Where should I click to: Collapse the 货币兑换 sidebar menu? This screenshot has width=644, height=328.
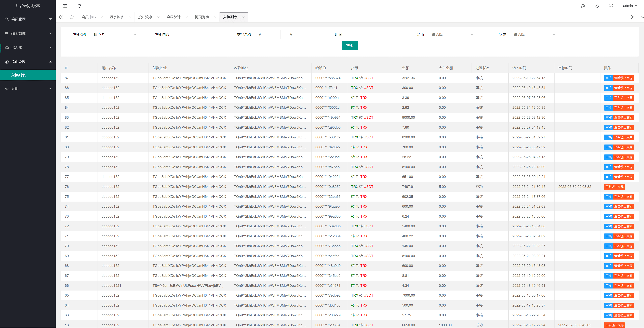tap(28, 61)
